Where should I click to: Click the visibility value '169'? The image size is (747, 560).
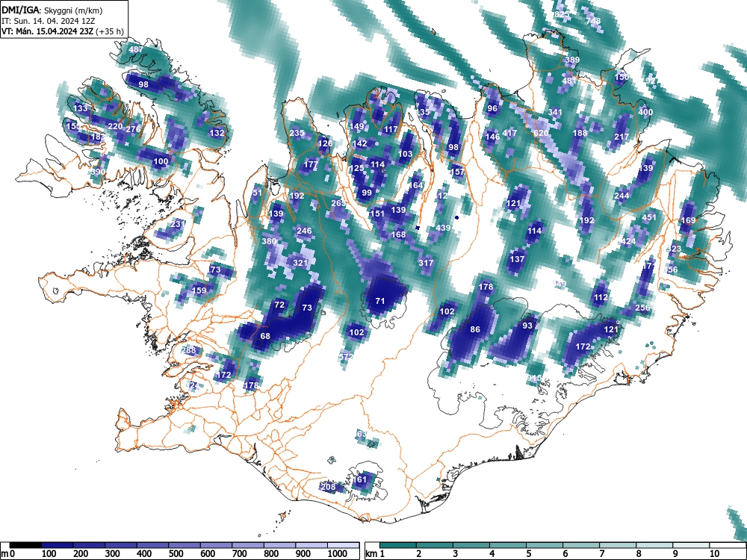click(689, 220)
